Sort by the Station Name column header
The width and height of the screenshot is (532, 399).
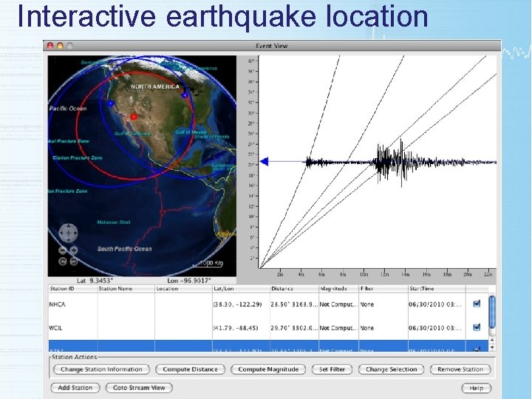pos(126,289)
